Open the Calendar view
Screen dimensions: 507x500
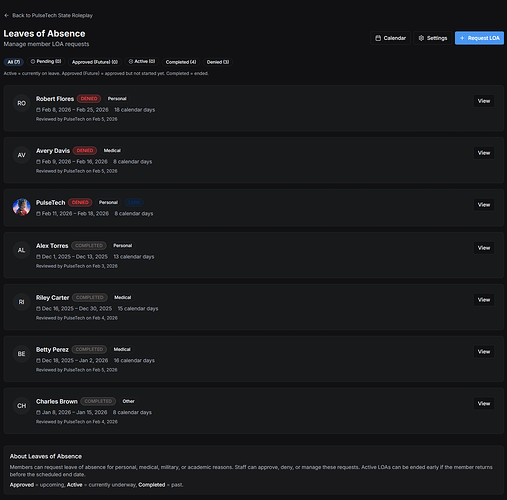pos(390,38)
